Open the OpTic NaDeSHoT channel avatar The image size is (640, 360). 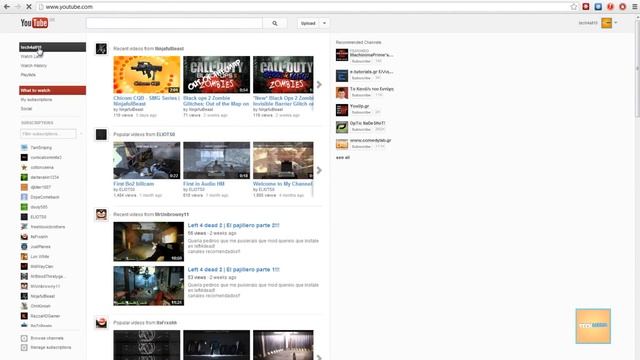coord(342,127)
